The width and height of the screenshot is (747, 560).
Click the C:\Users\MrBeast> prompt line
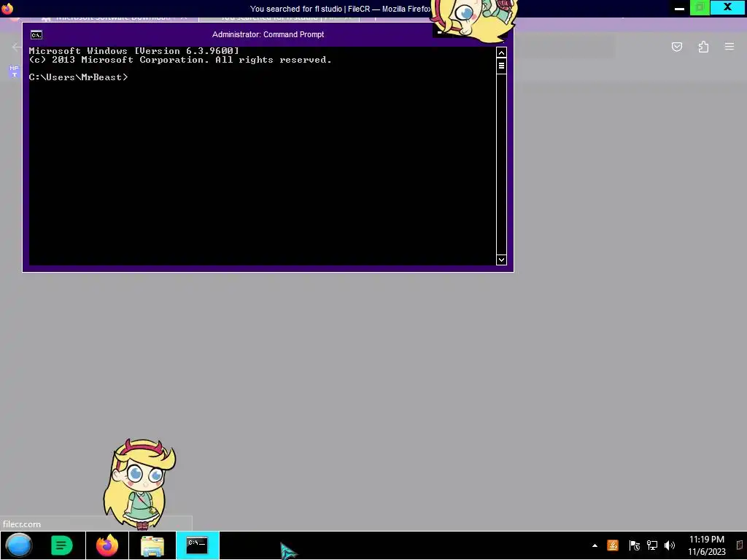pos(79,77)
